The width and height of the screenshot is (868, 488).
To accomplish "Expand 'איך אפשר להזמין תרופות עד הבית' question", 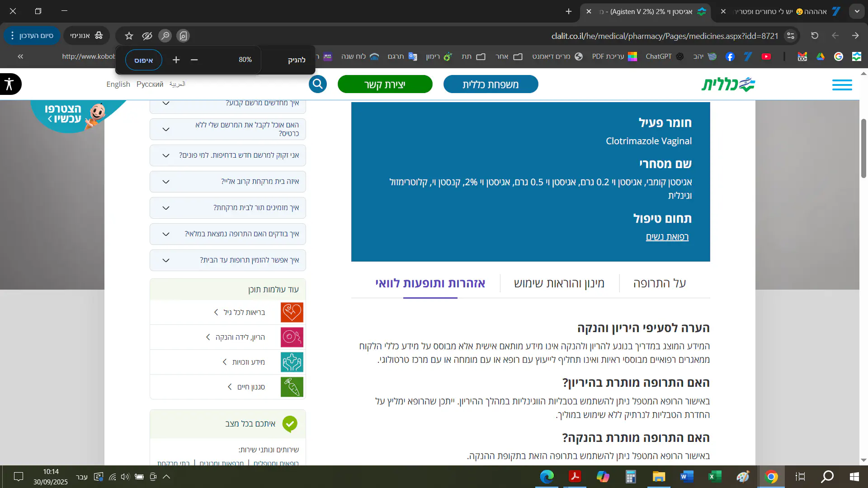I will tap(228, 260).
